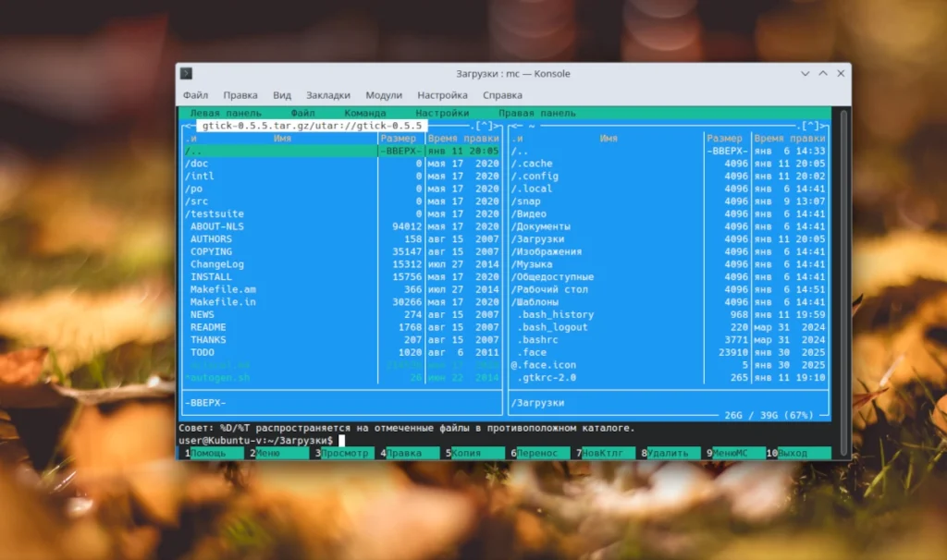947x560 pixels.
Task: Select the /doc directory in left panel
Action: pos(342,164)
